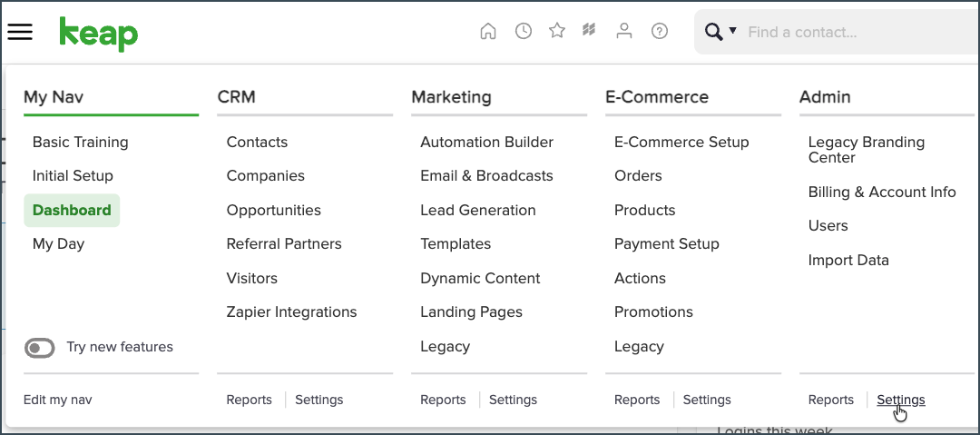Open Reports under E-Commerce
Image resolution: width=980 pixels, height=435 pixels.
coord(637,400)
